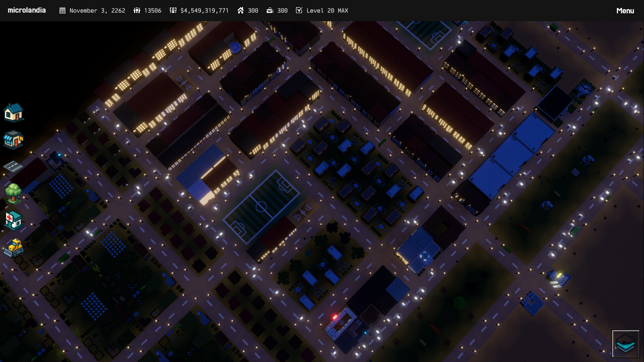Select the road building tool
This screenshot has height=362, width=644.
coord(13,166)
